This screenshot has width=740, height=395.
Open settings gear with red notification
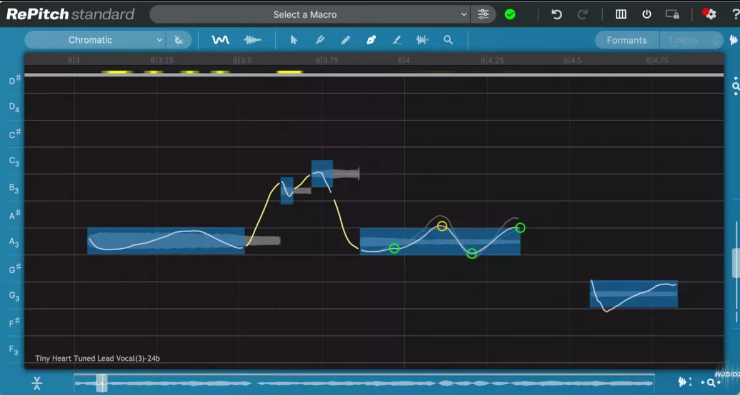709,14
